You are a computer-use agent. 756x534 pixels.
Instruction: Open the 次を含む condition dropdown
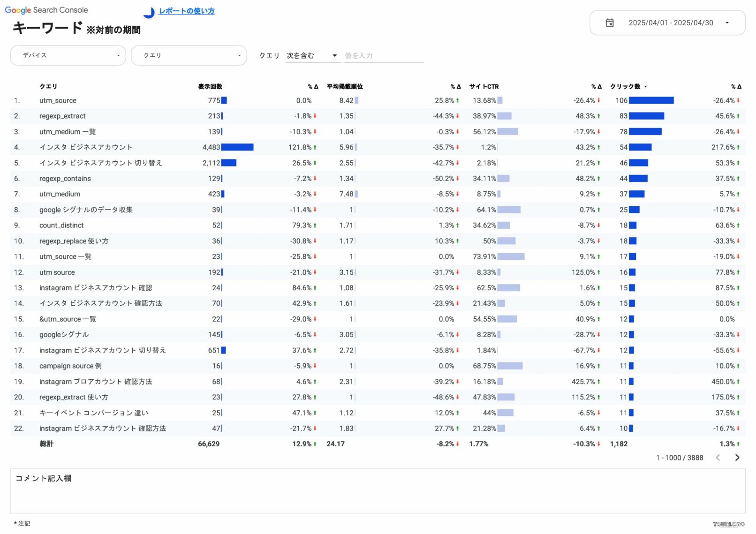(312, 56)
